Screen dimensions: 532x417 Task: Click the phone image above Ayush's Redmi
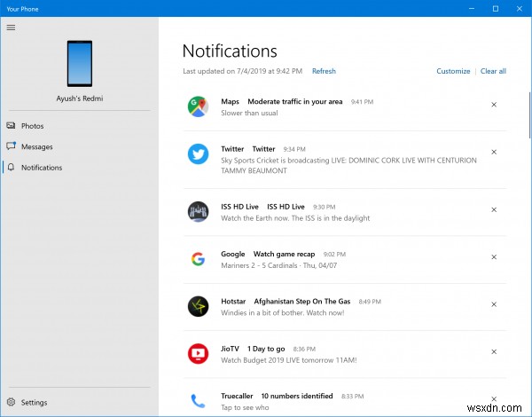coord(80,64)
